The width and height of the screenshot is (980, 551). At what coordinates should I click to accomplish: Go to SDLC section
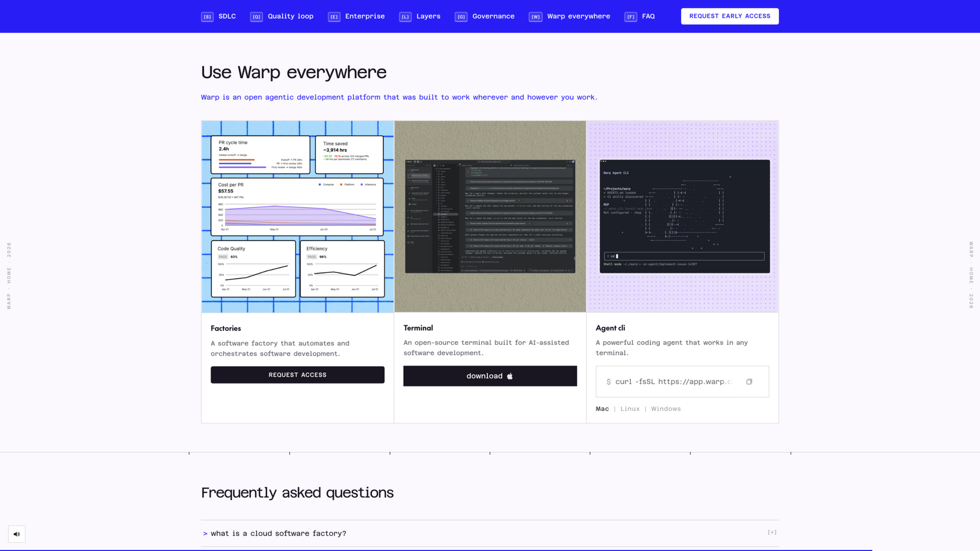tap(227, 16)
